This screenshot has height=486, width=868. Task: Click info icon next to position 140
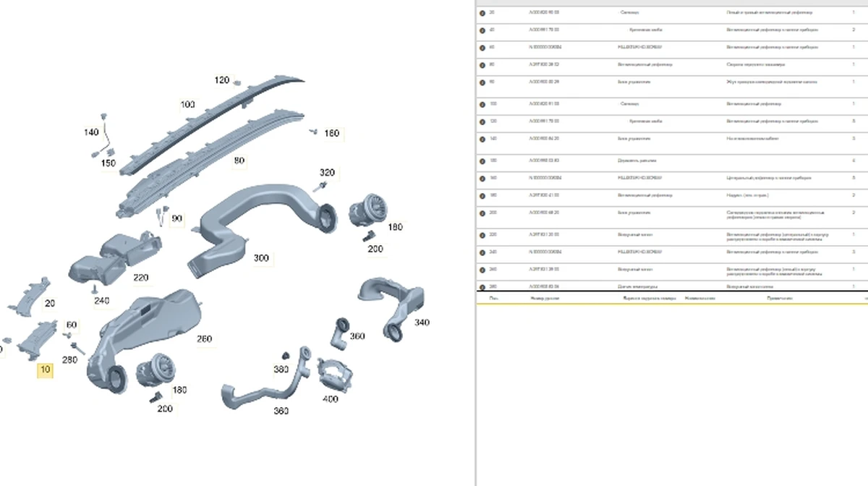[482, 139]
